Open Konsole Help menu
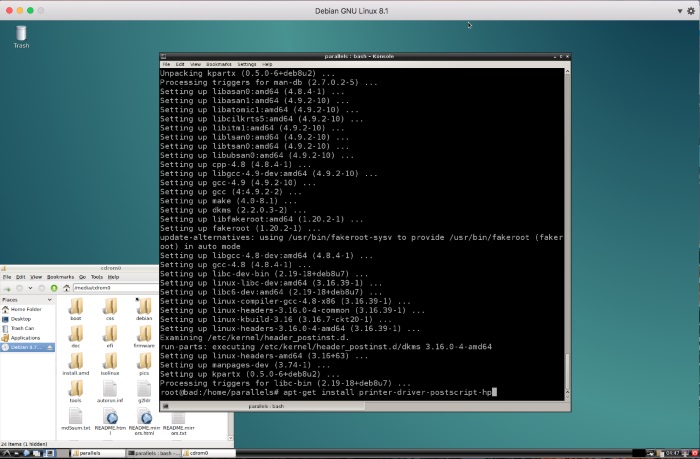The image size is (700, 459). point(267,64)
